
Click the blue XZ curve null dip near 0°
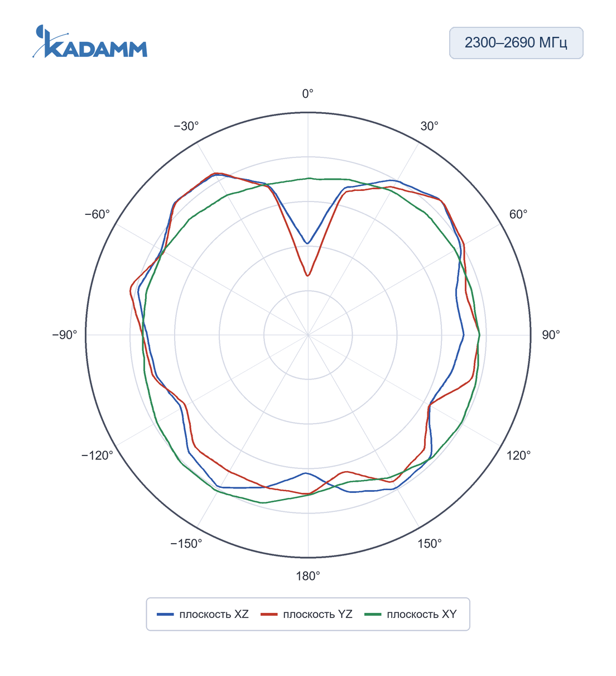[x=307, y=243]
